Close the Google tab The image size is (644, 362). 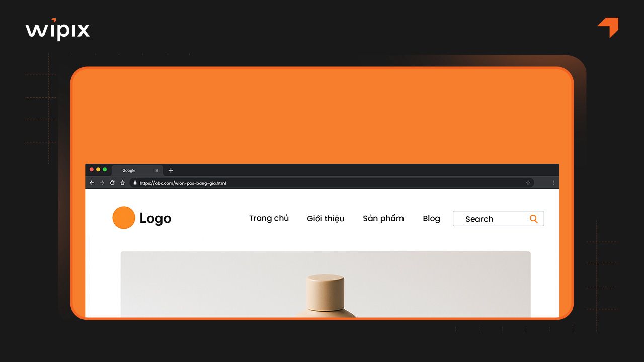[x=157, y=170]
